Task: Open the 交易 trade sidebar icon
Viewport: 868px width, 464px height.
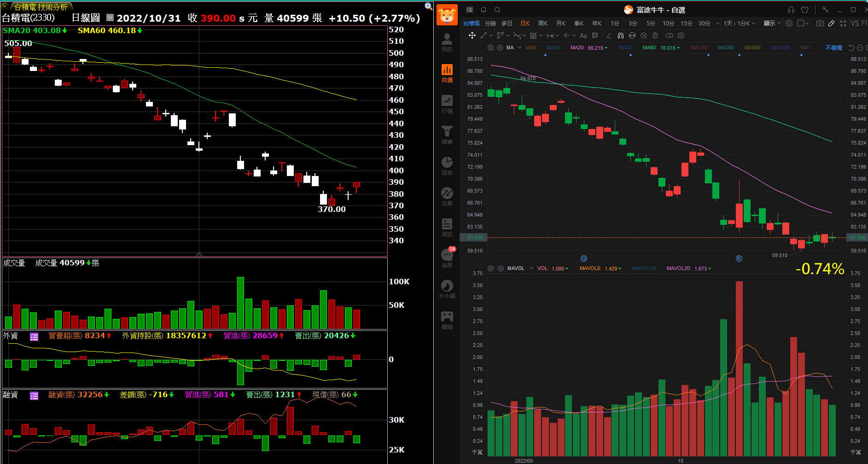Action: 447,197
